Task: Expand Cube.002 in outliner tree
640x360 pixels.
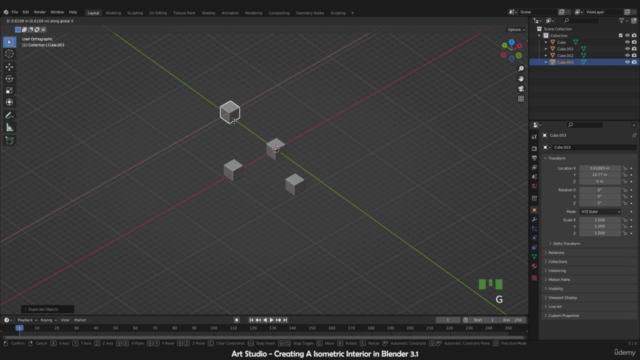Action: click(546, 55)
